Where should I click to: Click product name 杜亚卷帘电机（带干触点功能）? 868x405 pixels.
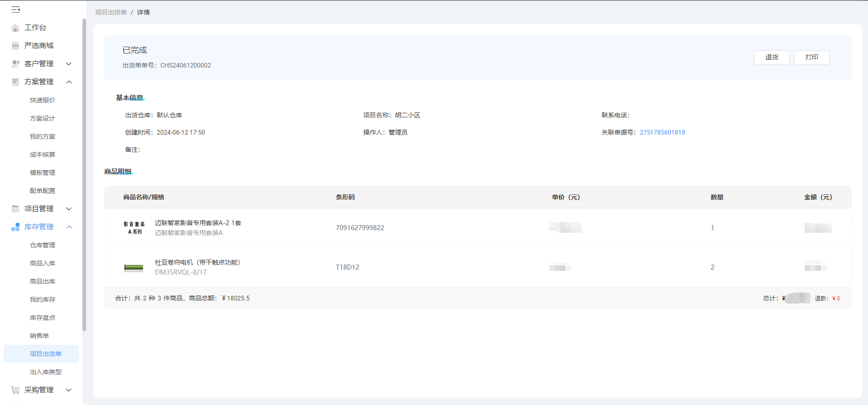pos(198,262)
